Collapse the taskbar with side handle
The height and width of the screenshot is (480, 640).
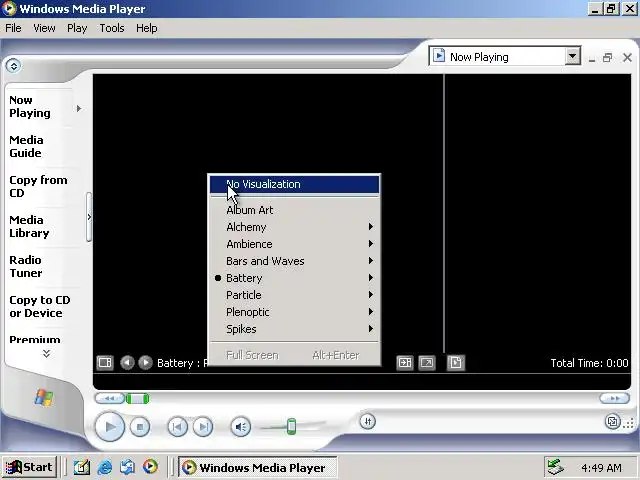click(89, 218)
